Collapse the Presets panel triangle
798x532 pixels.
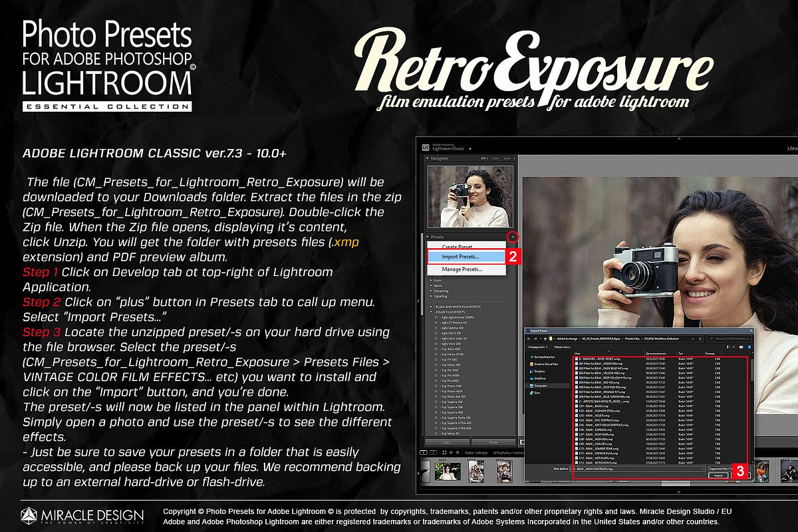click(427, 237)
